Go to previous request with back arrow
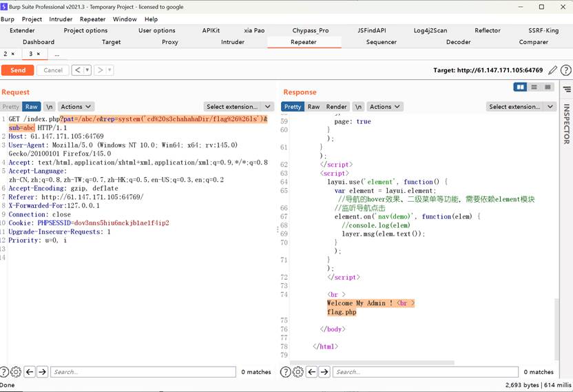Viewport: 573px width, 392px height. 77,70
